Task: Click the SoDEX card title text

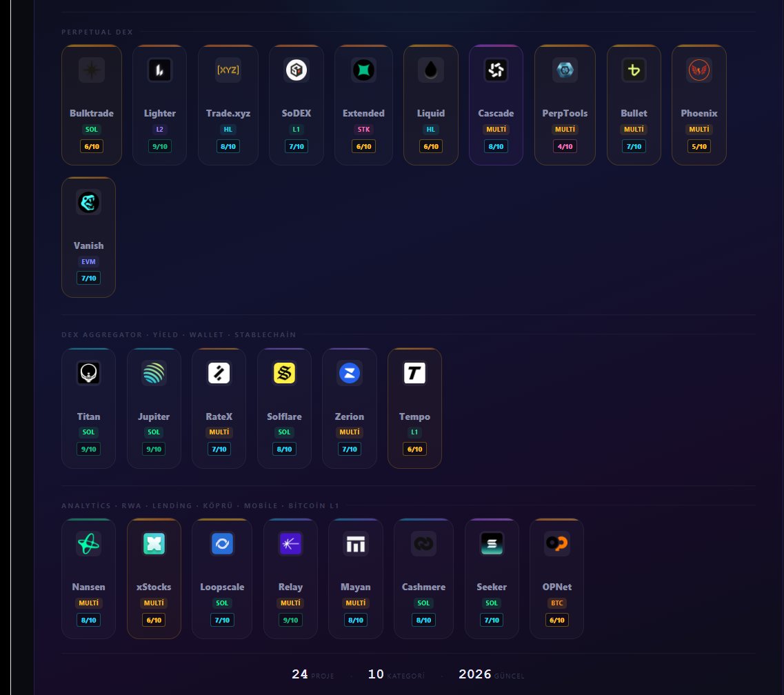Action: [x=296, y=114]
